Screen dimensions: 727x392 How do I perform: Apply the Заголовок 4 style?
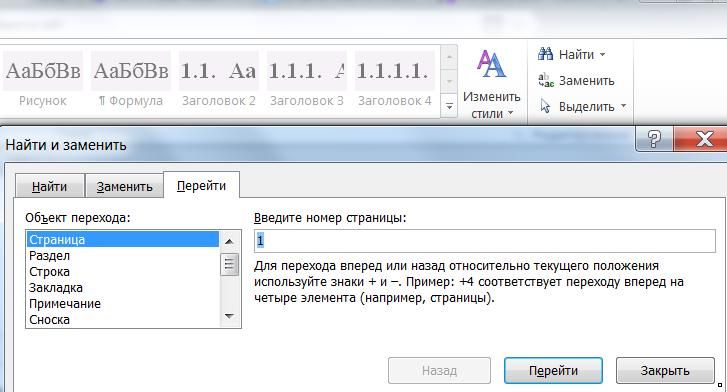click(x=395, y=79)
